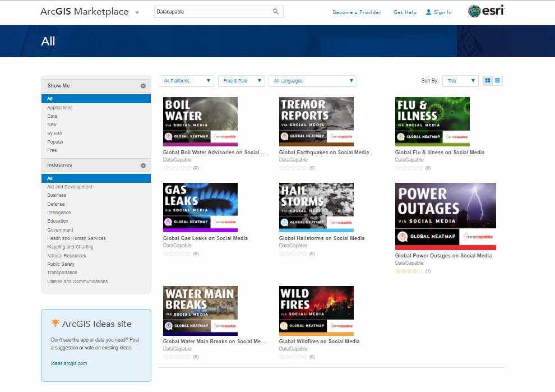The image size is (555, 392).
Task: Filter by Popular
Action: click(55, 142)
